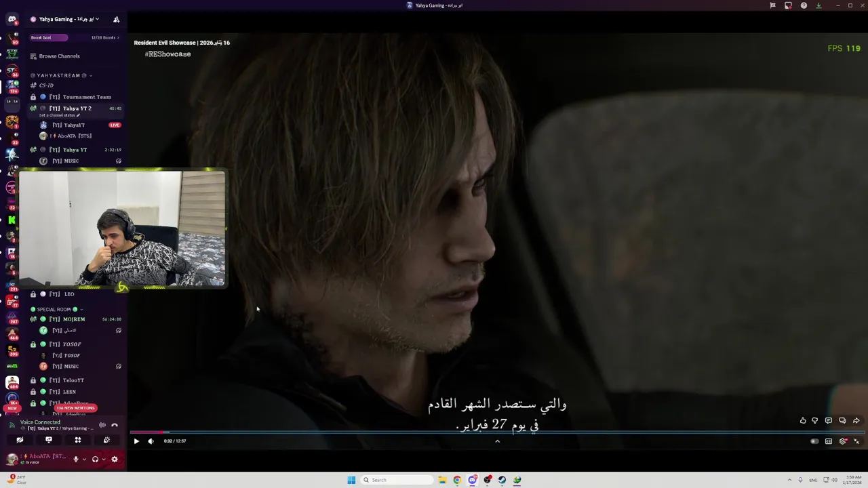Disconnect from voice with phone icon

point(115,425)
